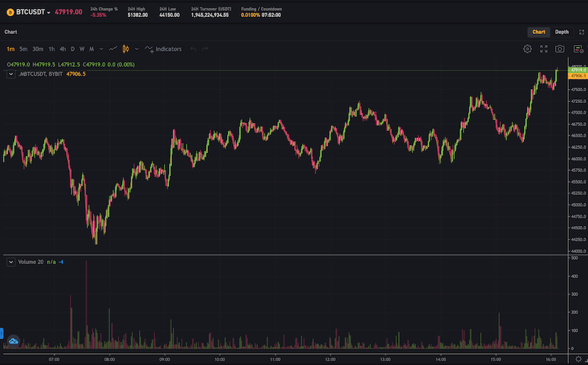Select the monthly M timeframe
The width and height of the screenshot is (588, 365).
[x=91, y=49]
